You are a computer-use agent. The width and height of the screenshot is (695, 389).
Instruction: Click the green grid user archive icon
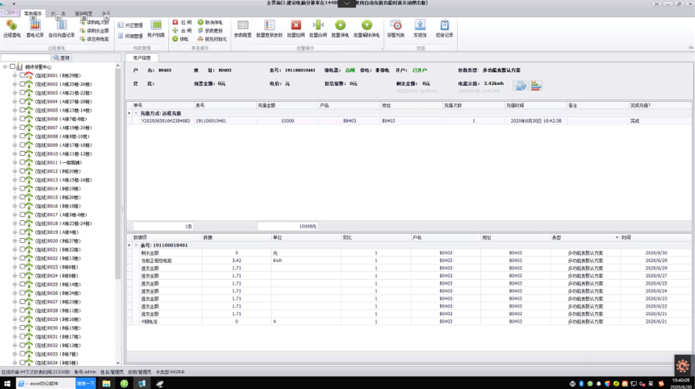(156, 25)
